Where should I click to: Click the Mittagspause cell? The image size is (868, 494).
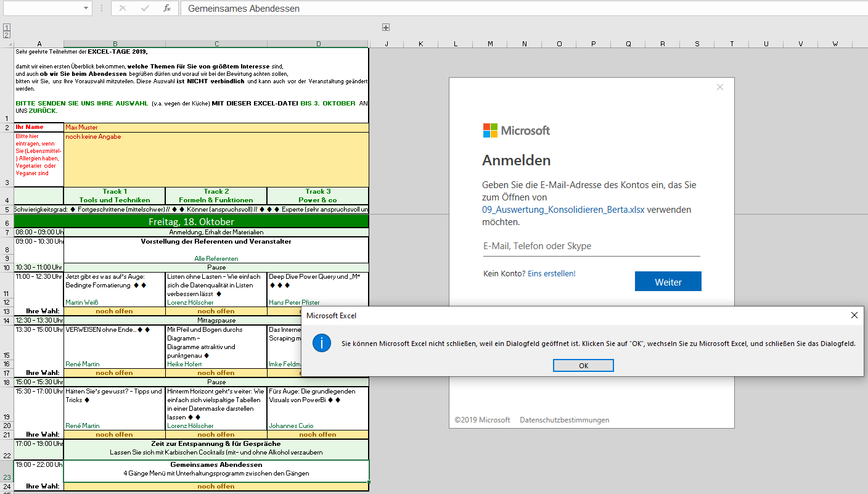point(216,321)
